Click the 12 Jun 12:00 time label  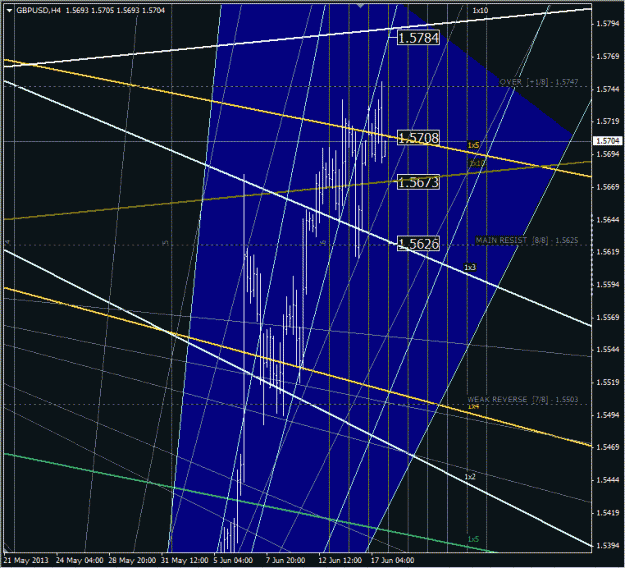340,560
